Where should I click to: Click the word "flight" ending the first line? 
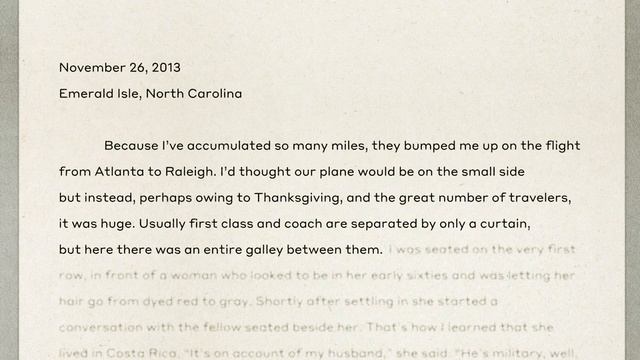tap(563, 146)
